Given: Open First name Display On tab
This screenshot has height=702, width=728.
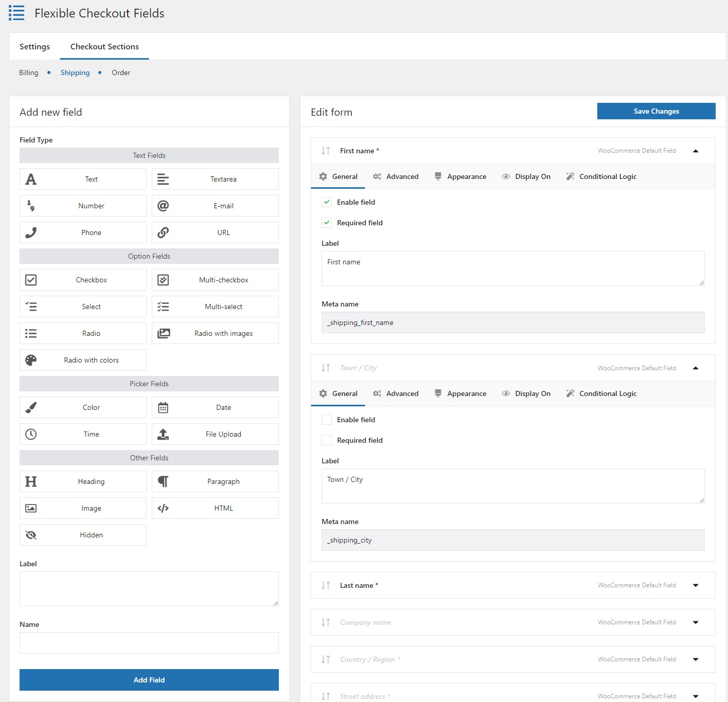Looking at the screenshot, I should pyautogui.click(x=526, y=176).
